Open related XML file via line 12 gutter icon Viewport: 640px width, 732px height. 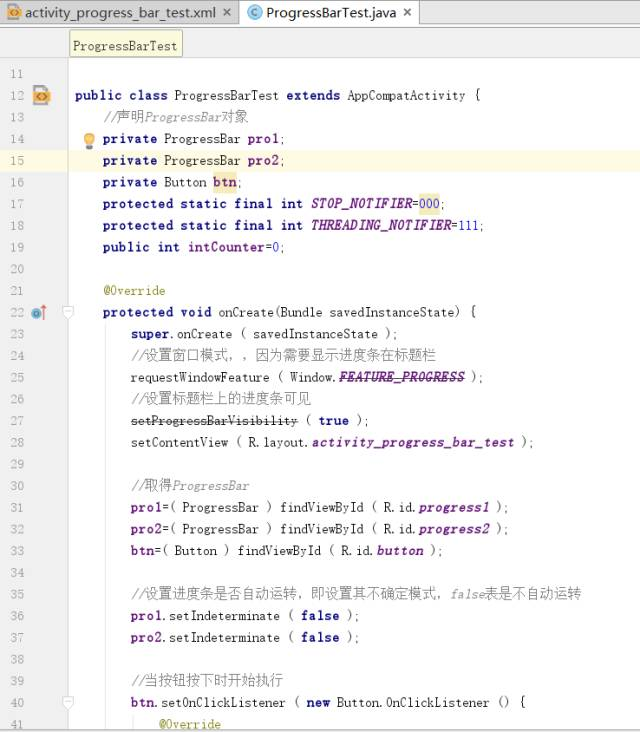41,96
